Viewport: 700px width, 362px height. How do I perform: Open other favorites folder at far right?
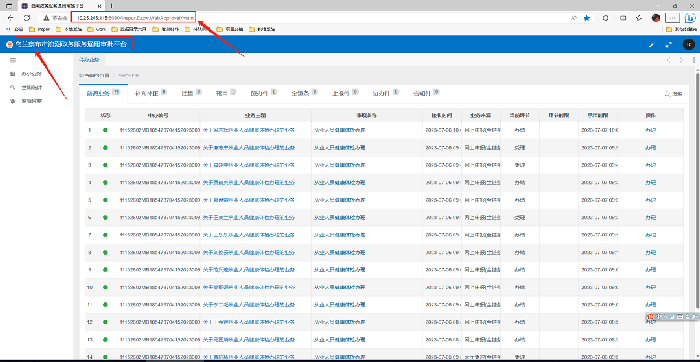point(681,29)
